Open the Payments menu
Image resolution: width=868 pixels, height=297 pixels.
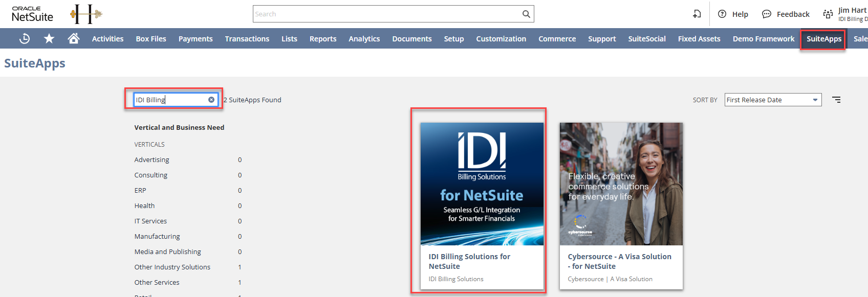click(196, 39)
